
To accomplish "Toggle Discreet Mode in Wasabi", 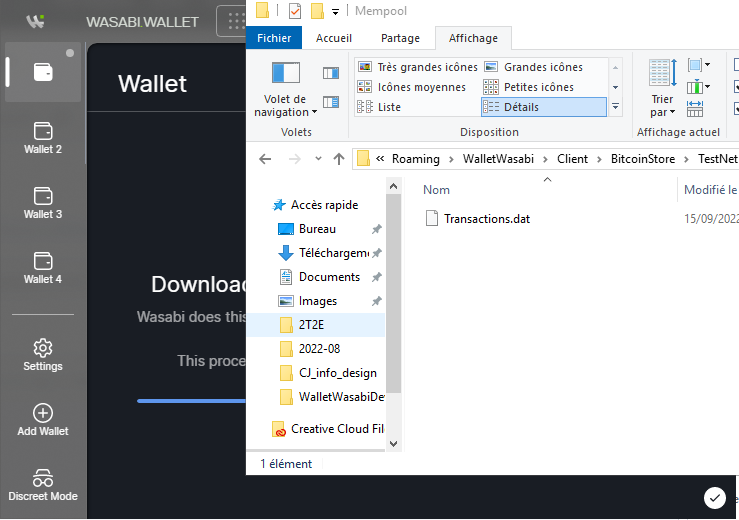I will point(43,485).
